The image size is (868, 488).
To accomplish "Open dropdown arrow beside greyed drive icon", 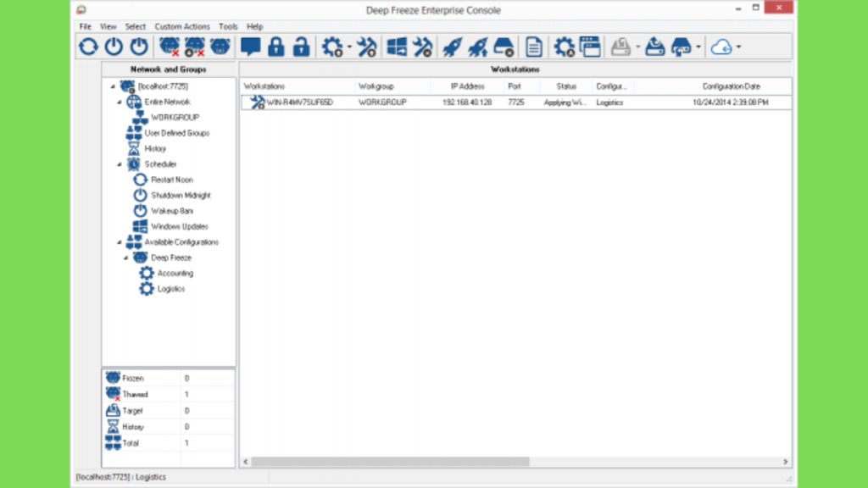I will 637,47.
